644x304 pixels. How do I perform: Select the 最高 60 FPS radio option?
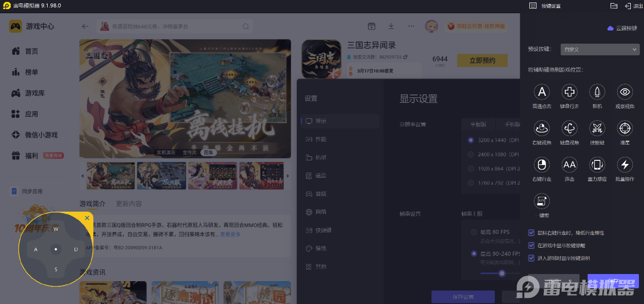click(x=474, y=232)
